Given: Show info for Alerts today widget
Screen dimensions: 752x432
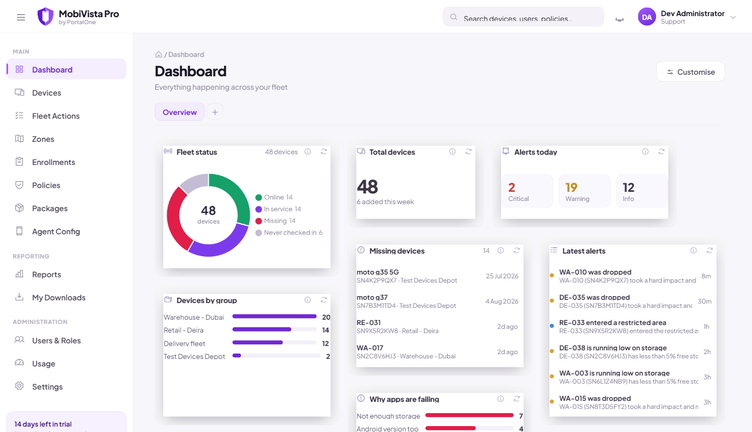Looking at the screenshot, I should click(646, 152).
